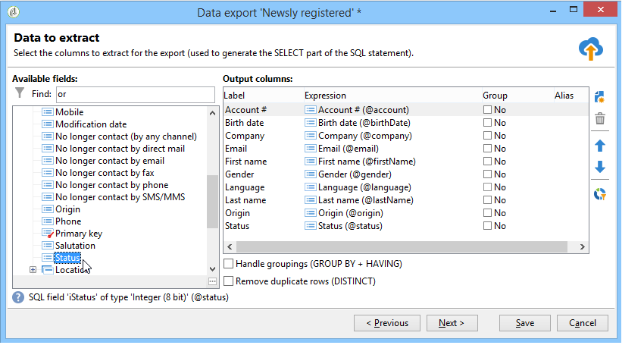644x364 pixels.
Task: Click the add expression icon
Action: tap(600, 97)
